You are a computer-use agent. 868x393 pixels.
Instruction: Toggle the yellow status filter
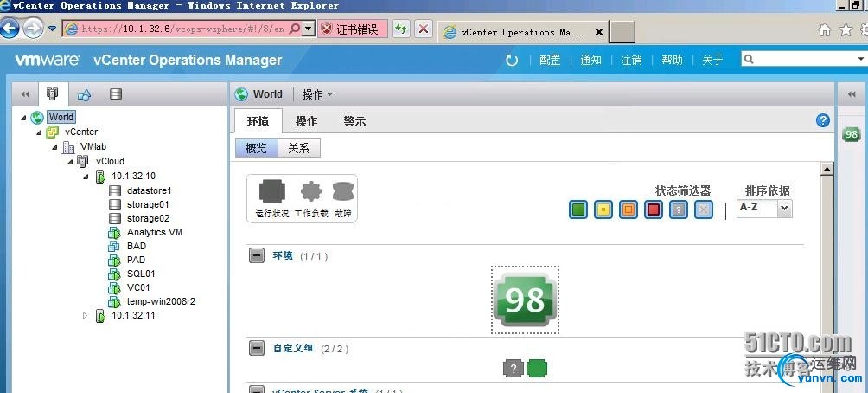point(603,209)
